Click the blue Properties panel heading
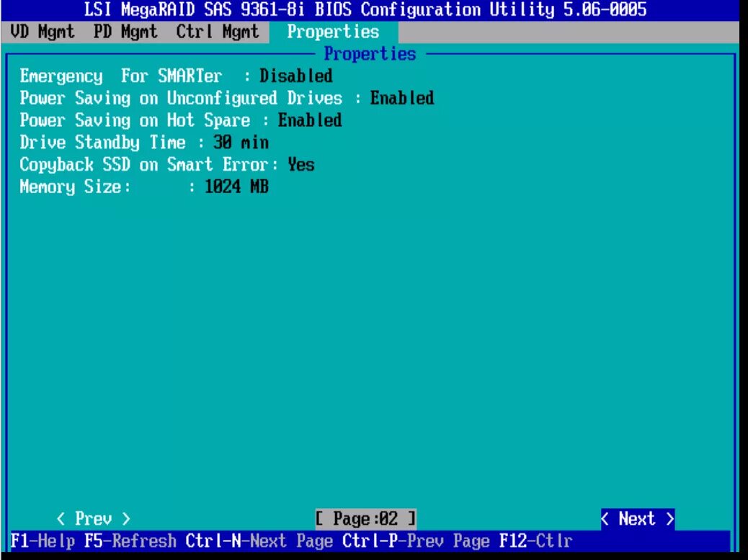Image resolution: width=748 pixels, height=560 pixels. click(370, 54)
